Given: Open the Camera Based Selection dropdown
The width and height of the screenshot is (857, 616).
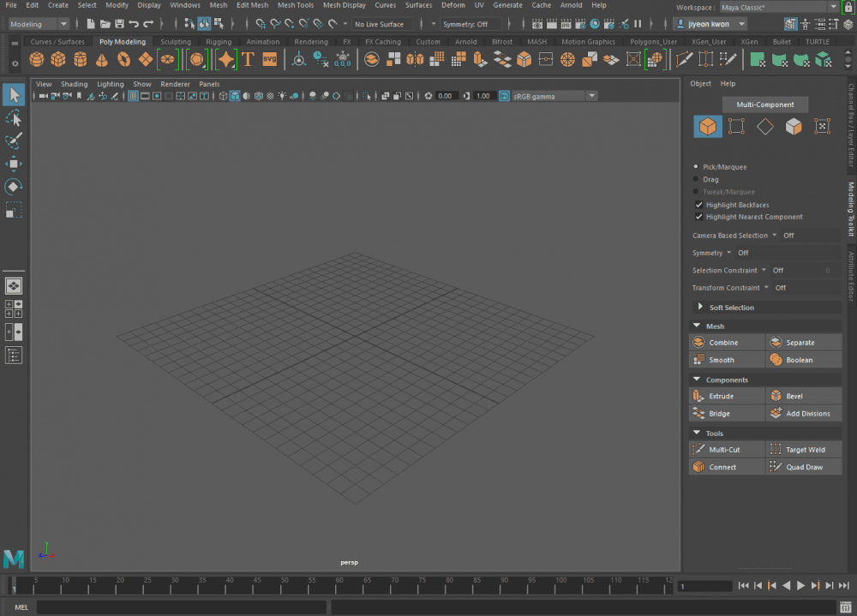Looking at the screenshot, I should click(x=734, y=235).
